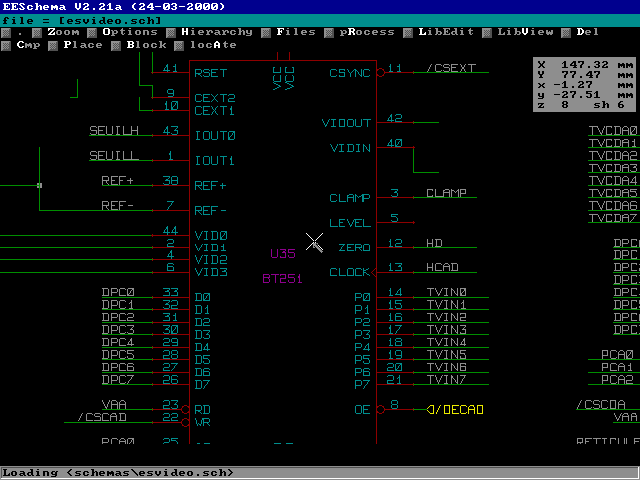
Task: Click the TVIN4 net label
Action: click(447, 342)
